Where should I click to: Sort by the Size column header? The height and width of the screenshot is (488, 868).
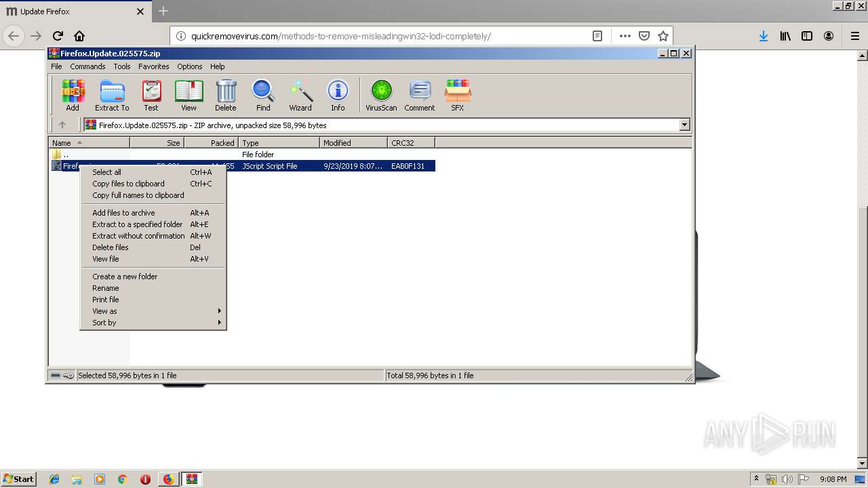click(157, 143)
